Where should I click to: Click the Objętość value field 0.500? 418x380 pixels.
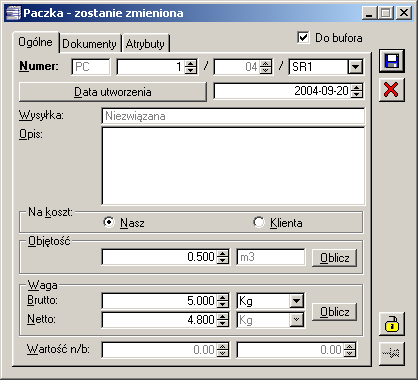[159, 257]
